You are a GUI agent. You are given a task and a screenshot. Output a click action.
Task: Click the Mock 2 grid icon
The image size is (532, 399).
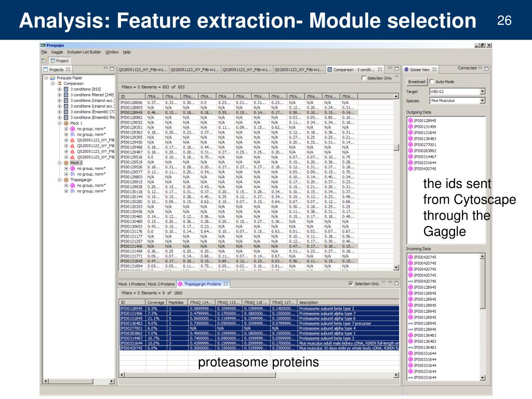click(66, 163)
